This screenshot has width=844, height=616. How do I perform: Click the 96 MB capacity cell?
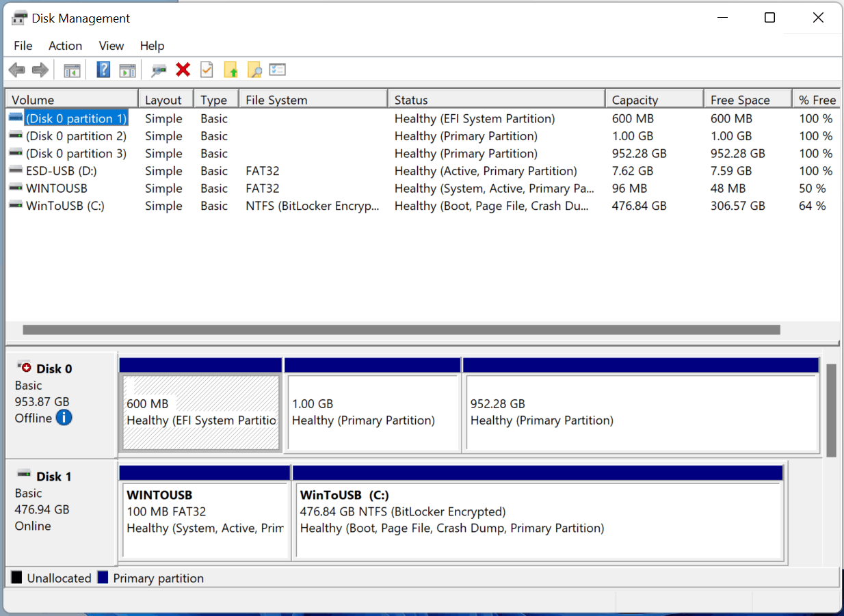point(631,188)
